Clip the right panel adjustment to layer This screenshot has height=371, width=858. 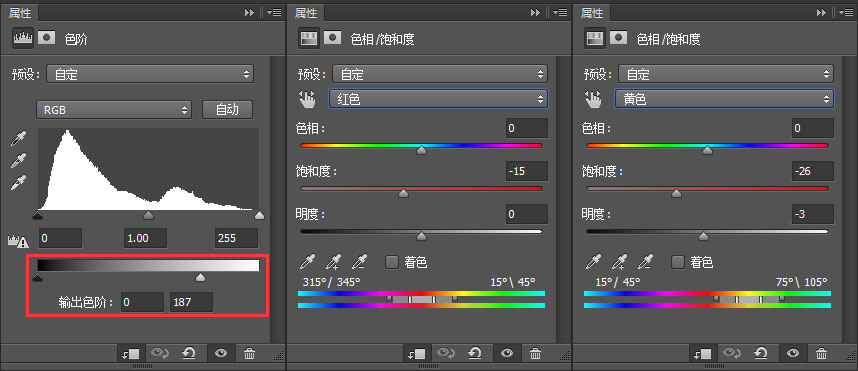(702, 353)
